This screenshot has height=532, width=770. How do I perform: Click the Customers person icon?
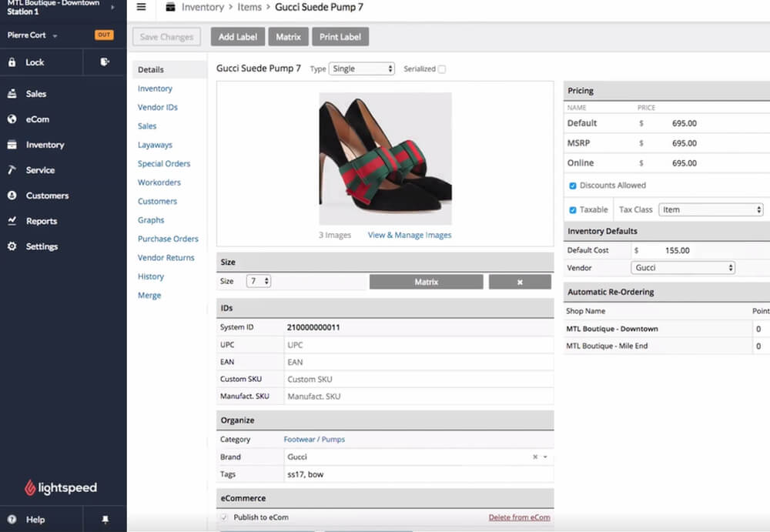point(12,195)
